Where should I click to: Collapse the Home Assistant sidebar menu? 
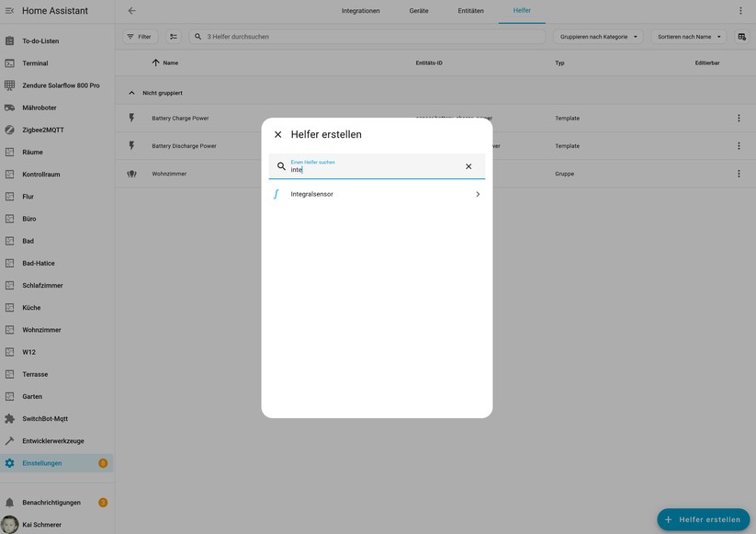10,11
